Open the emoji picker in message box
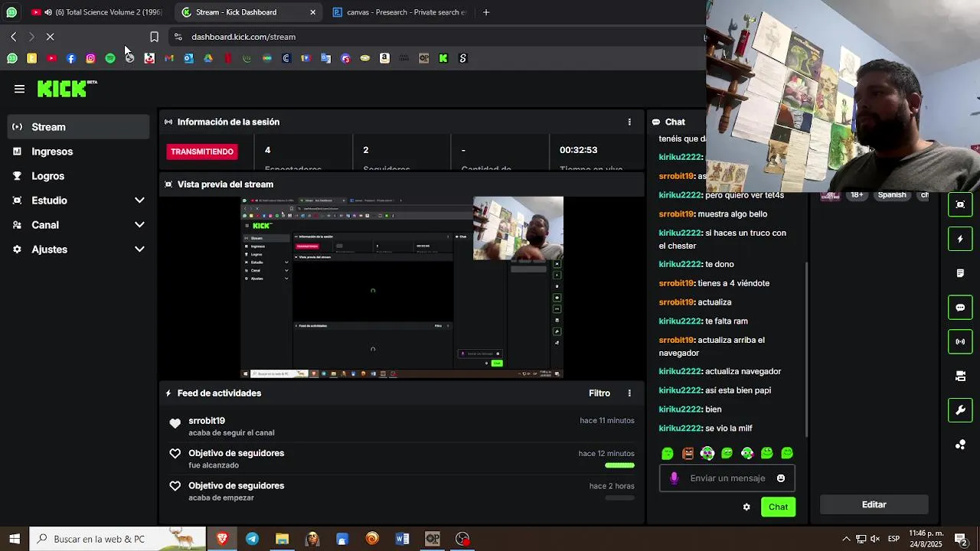Screen dimensions: 980x551 (781, 478)
